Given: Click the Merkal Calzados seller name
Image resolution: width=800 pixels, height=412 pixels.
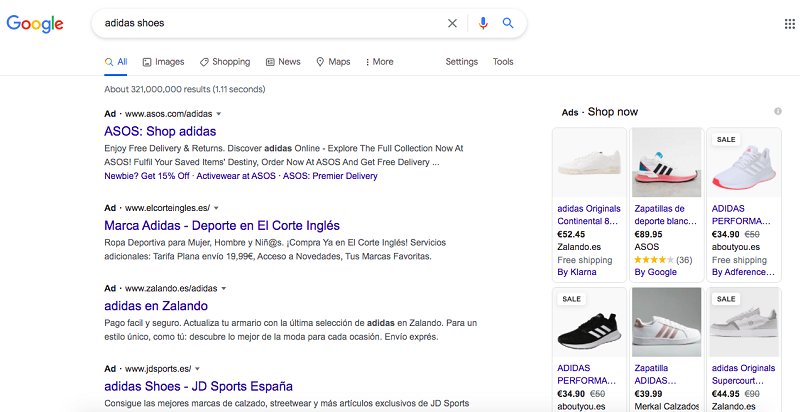Looking at the screenshot, I should click(666, 406).
